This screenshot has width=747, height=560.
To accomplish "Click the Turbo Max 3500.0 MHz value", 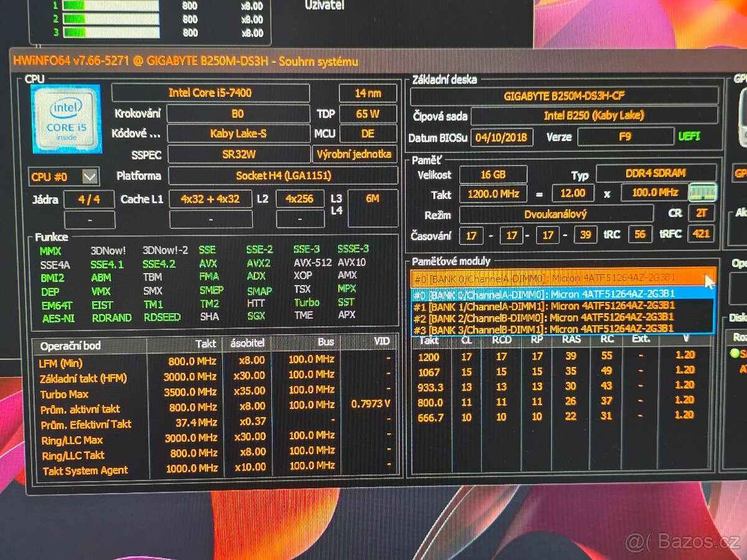I will click(192, 392).
